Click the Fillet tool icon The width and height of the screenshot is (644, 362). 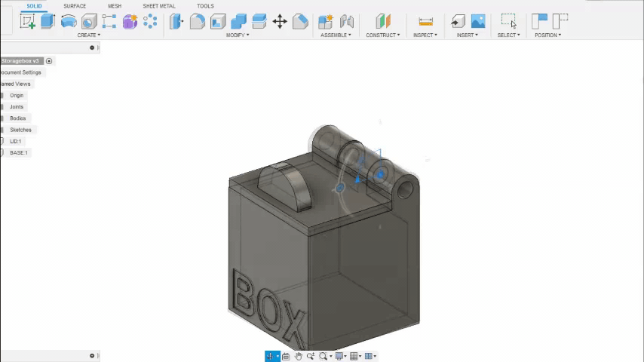point(198,22)
